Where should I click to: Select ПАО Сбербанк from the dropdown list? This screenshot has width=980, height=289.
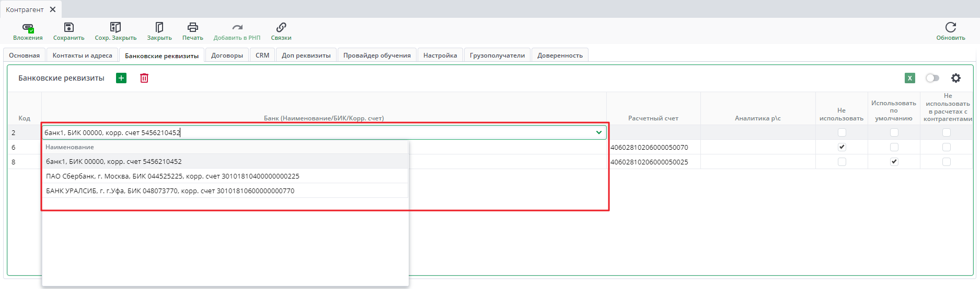(172, 176)
